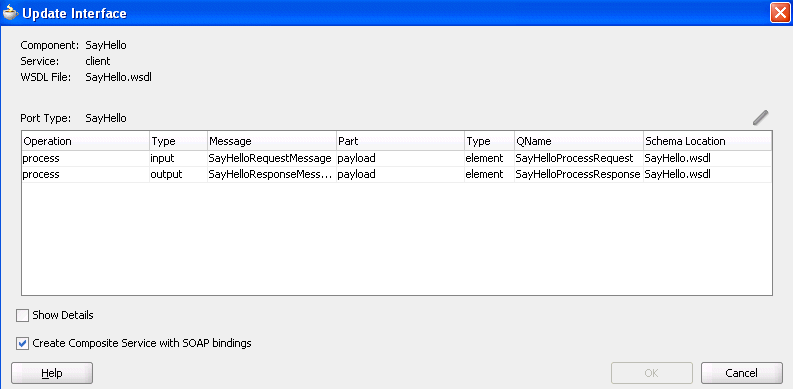Click the Port Type value SayHello

[106, 119]
